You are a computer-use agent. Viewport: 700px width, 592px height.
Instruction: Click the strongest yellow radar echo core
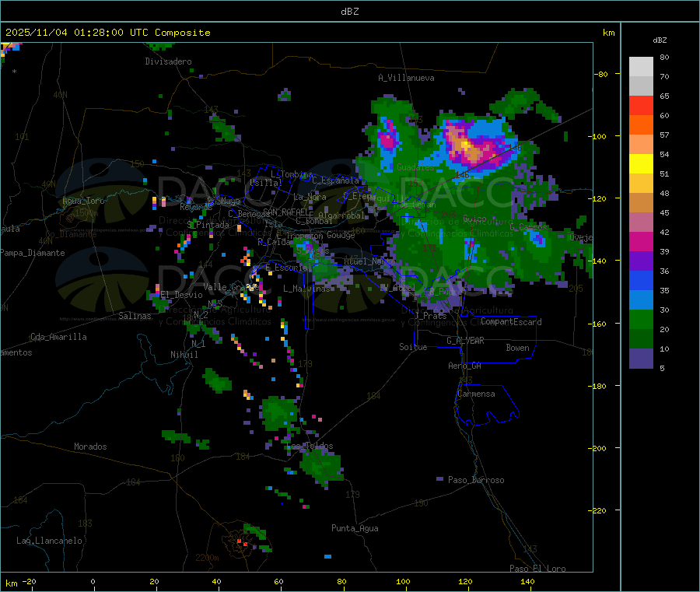(465, 145)
